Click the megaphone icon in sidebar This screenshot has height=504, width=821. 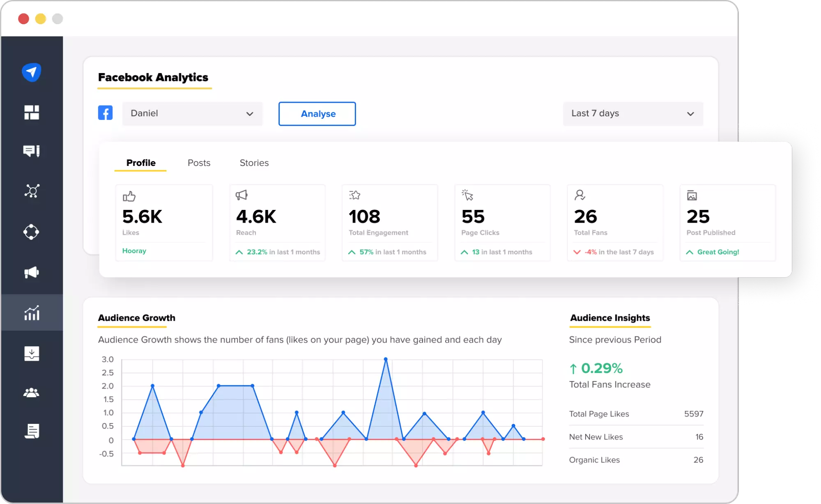coord(32,272)
